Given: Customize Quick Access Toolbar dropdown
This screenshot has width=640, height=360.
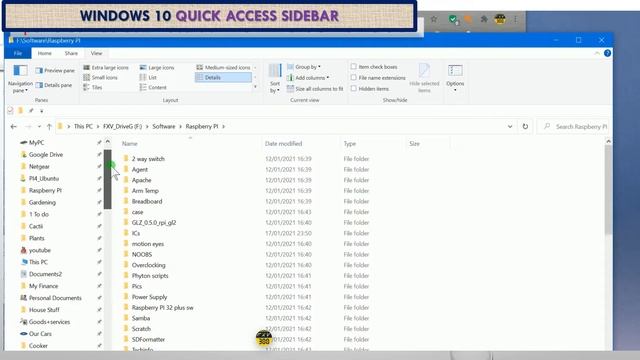Looking at the screenshot, I should [x=42, y=111].
